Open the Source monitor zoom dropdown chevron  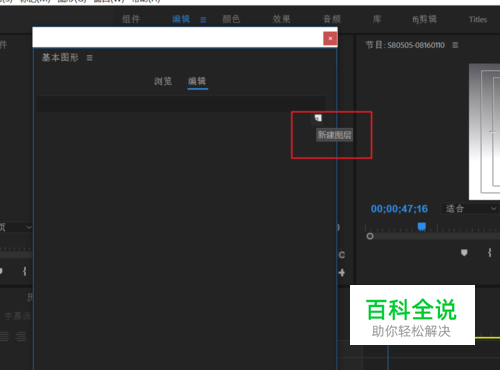29,227
